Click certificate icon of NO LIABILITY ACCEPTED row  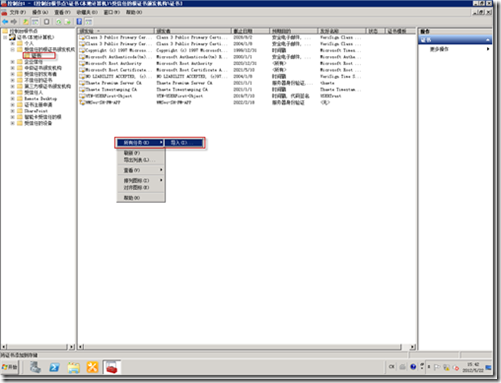pyautogui.click(x=82, y=76)
